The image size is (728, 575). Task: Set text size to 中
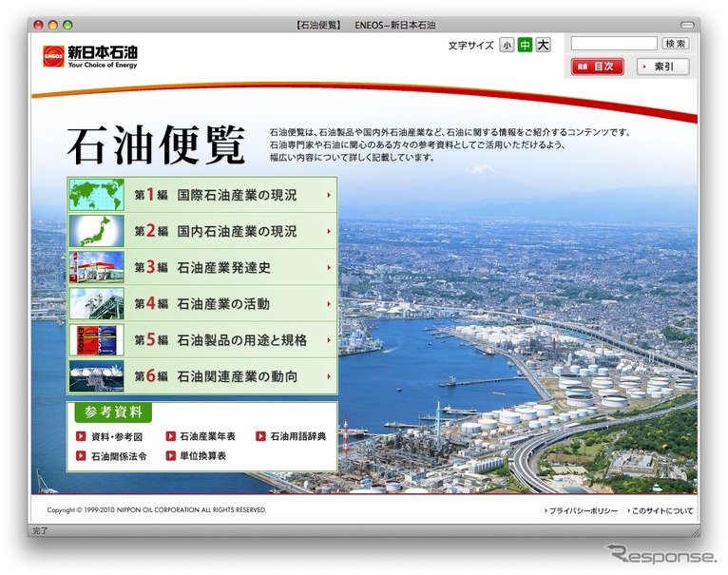point(525,45)
